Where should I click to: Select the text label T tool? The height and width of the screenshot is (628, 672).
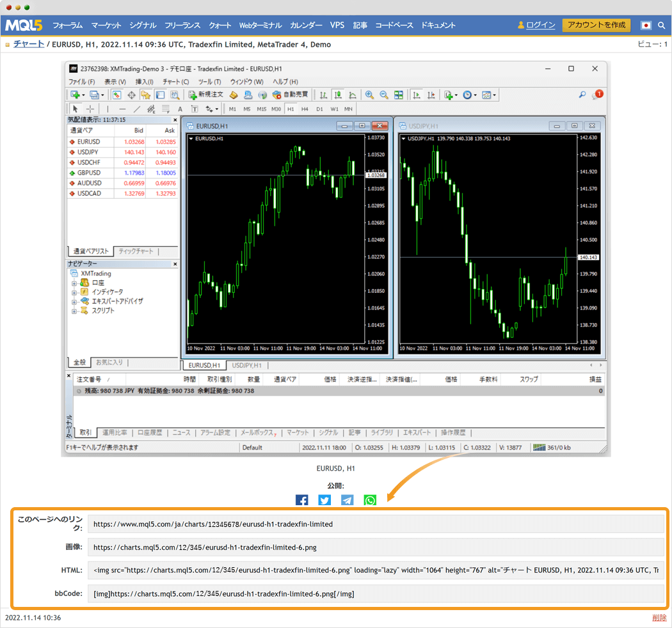tap(194, 109)
